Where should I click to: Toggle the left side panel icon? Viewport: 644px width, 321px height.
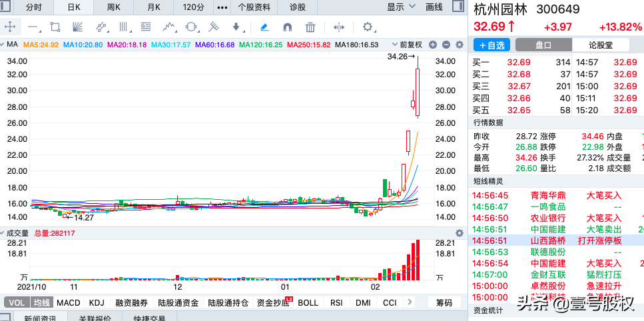pos(6,6)
